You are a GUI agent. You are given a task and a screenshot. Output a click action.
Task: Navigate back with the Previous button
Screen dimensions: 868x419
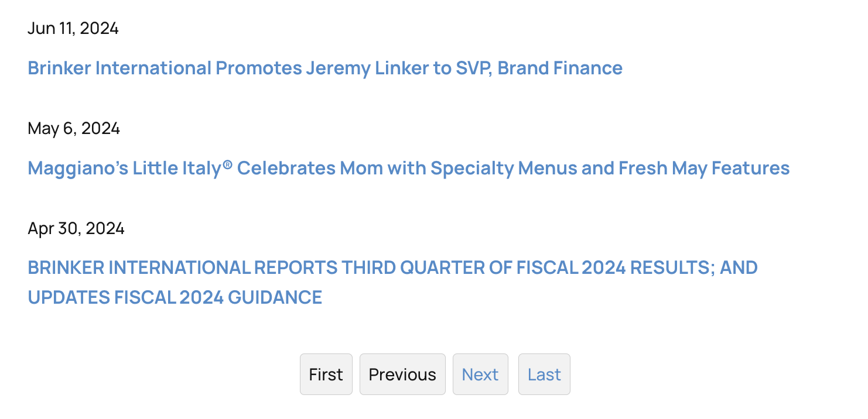click(x=402, y=374)
